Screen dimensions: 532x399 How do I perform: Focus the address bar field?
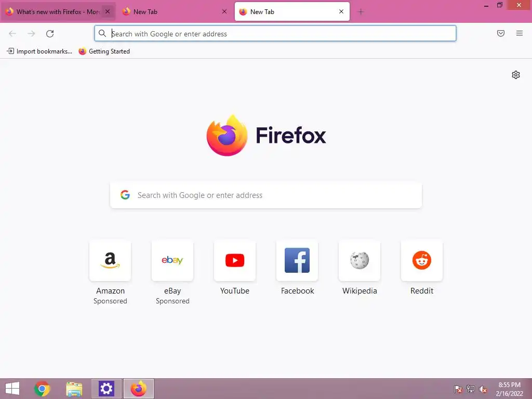(275, 33)
